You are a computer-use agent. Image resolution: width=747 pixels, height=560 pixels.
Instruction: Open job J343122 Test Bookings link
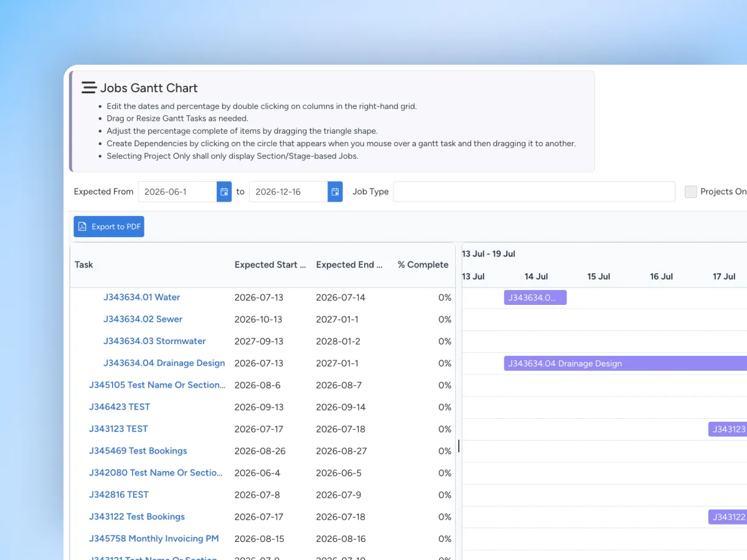(137, 517)
